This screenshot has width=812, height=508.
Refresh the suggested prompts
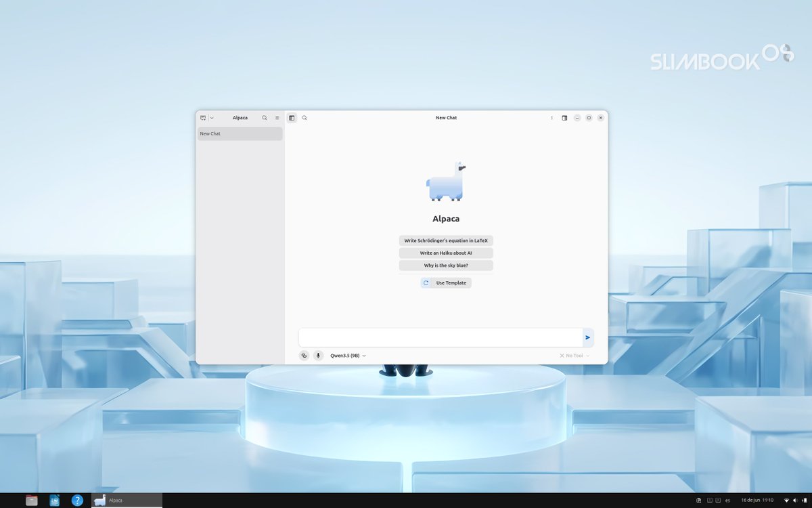[x=426, y=283]
